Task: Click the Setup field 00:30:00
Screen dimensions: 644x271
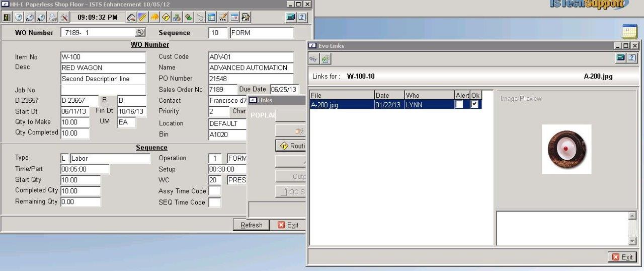Action: coord(227,169)
